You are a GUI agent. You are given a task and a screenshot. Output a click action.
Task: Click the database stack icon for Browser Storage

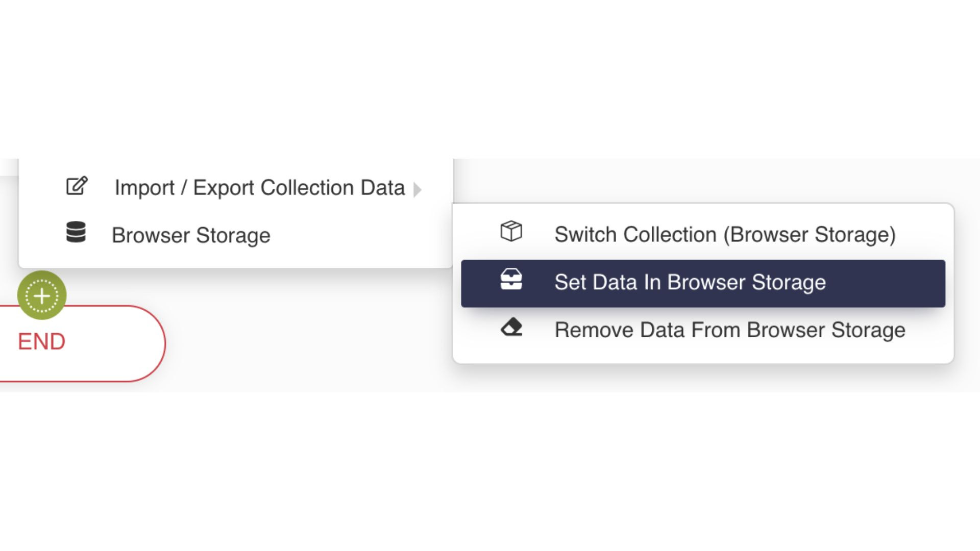(x=76, y=232)
